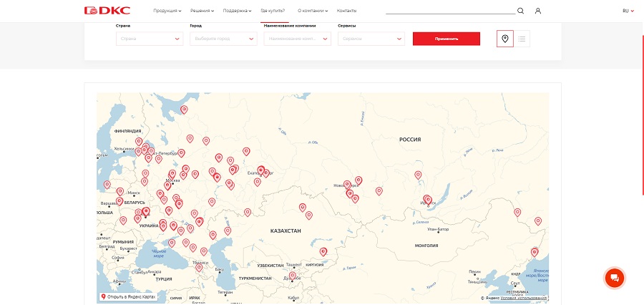
Task: Select the map marker near Тбилиси
Action: click(x=199, y=267)
